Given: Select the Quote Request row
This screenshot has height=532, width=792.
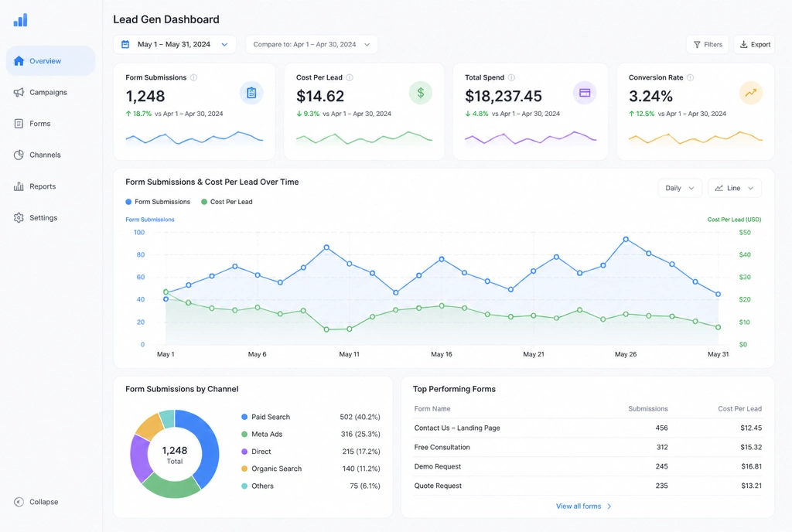Looking at the screenshot, I should pos(588,486).
